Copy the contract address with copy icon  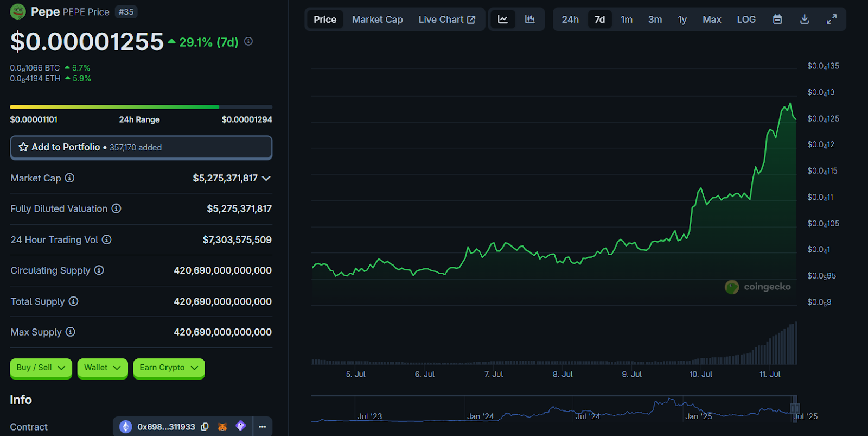click(x=205, y=427)
